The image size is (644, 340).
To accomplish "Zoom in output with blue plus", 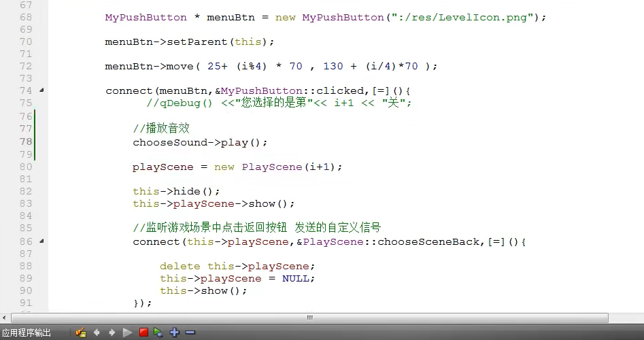I will tap(175, 333).
